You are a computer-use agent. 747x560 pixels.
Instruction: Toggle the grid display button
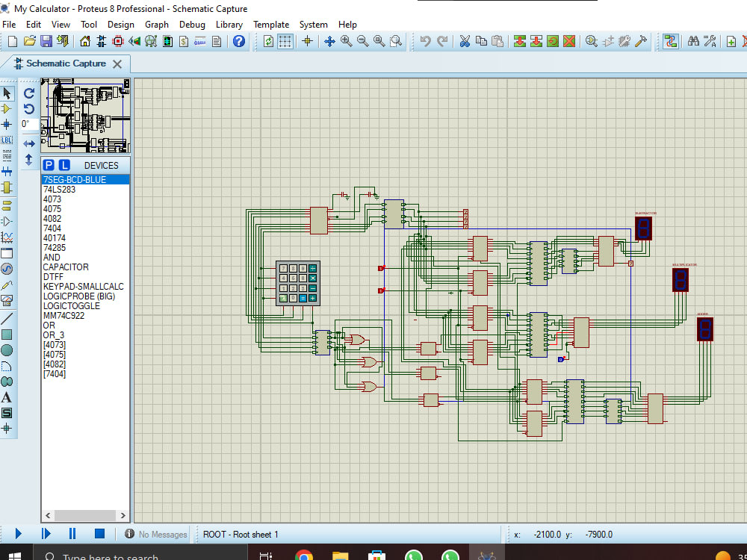[285, 41]
